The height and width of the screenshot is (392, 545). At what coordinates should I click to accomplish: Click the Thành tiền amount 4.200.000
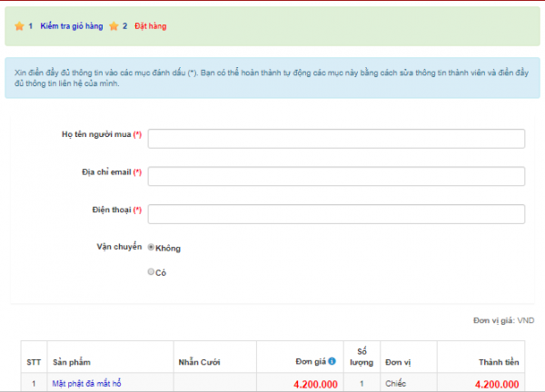(x=496, y=384)
